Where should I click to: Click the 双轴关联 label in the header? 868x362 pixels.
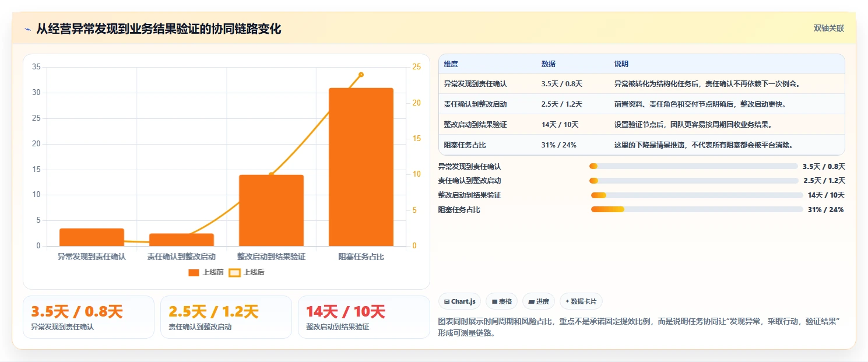click(x=828, y=29)
